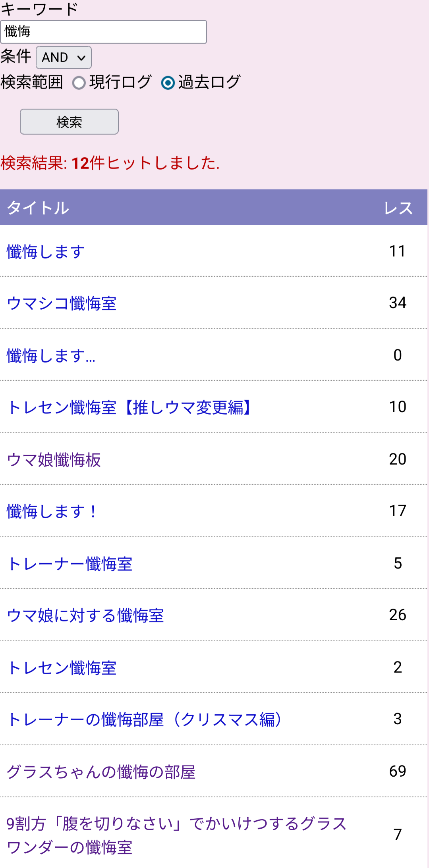
Task: Click the レス column header
Action: 398,208
